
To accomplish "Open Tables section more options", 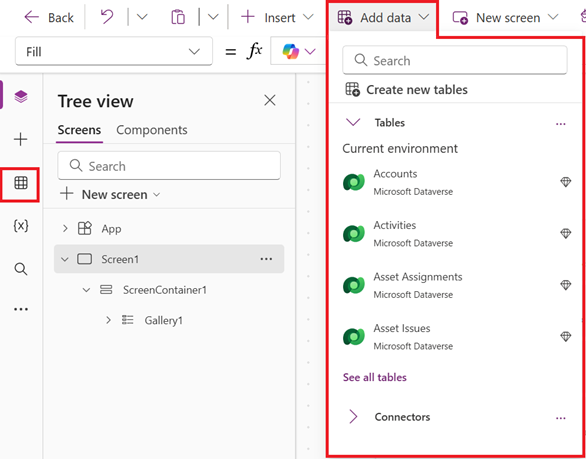I will pyautogui.click(x=561, y=124).
